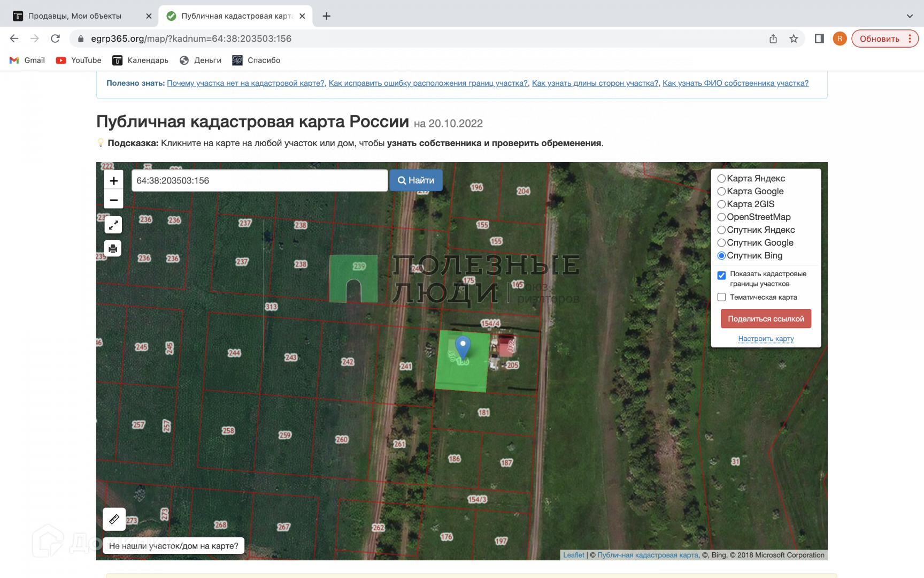Open Chrome's three-dot menu
Viewport: 924px width, 578px height.
[910, 39]
